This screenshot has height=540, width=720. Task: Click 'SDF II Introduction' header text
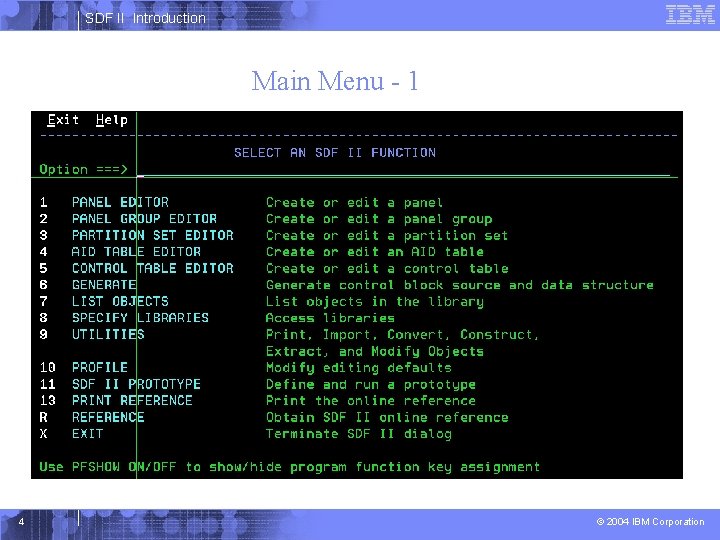145,18
